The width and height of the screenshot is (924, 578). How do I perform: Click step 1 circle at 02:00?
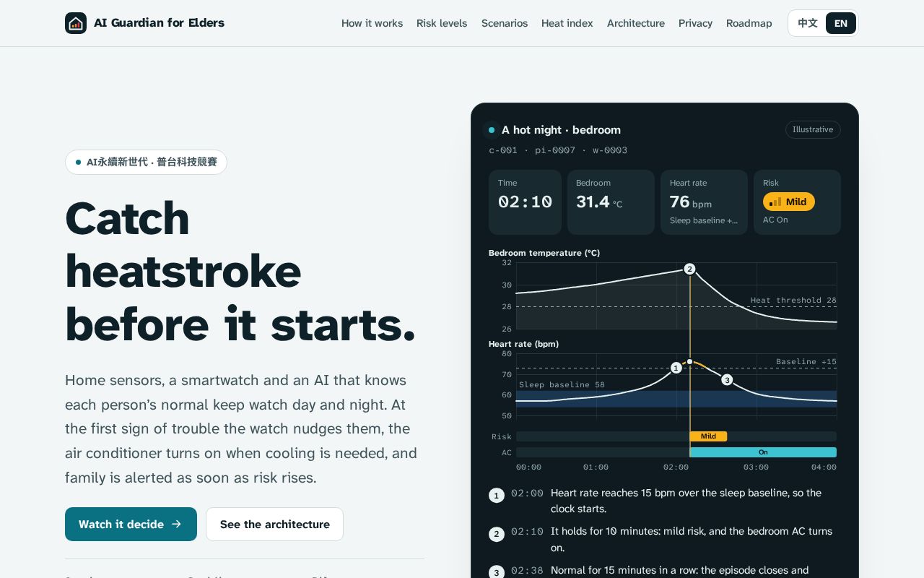(496, 496)
